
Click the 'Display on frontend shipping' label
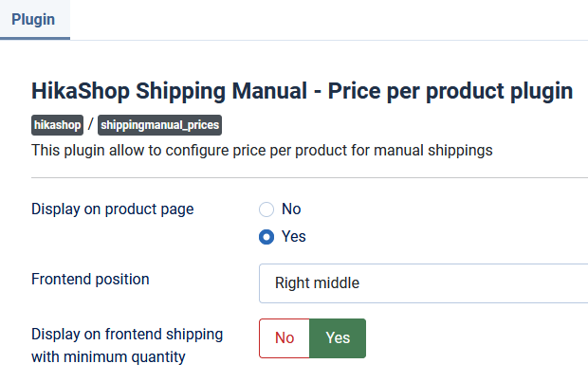127,334
